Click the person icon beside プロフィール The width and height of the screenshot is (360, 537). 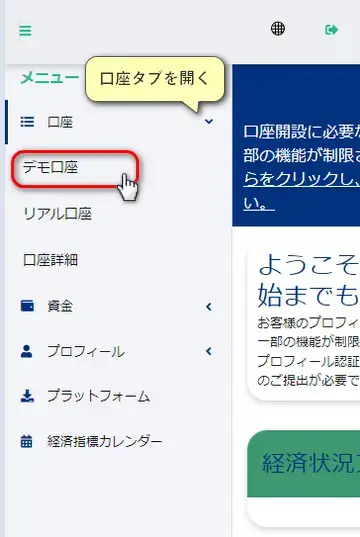27,351
